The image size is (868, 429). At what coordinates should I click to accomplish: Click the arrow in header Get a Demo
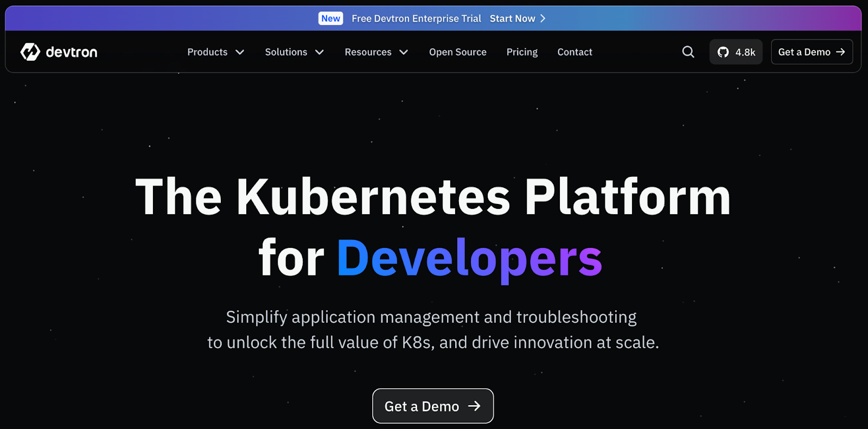(840, 52)
